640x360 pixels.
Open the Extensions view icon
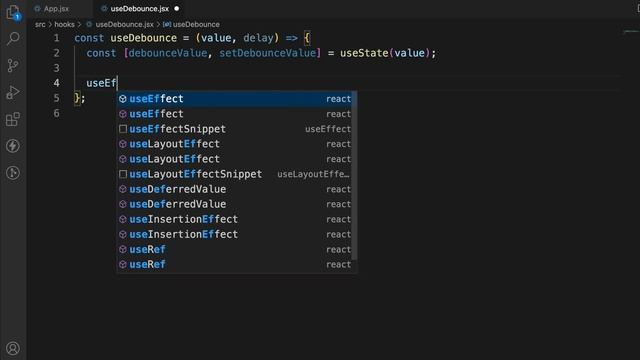coord(13,119)
